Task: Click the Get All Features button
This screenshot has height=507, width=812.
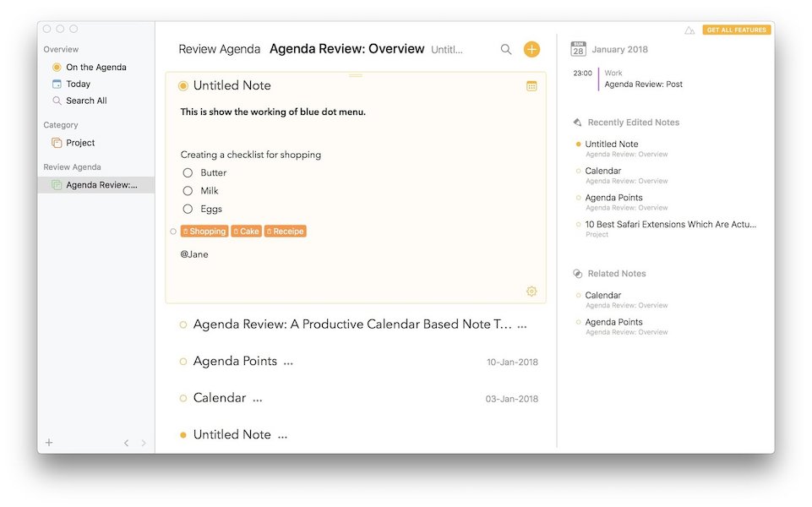Action: click(x=736, y=30)
